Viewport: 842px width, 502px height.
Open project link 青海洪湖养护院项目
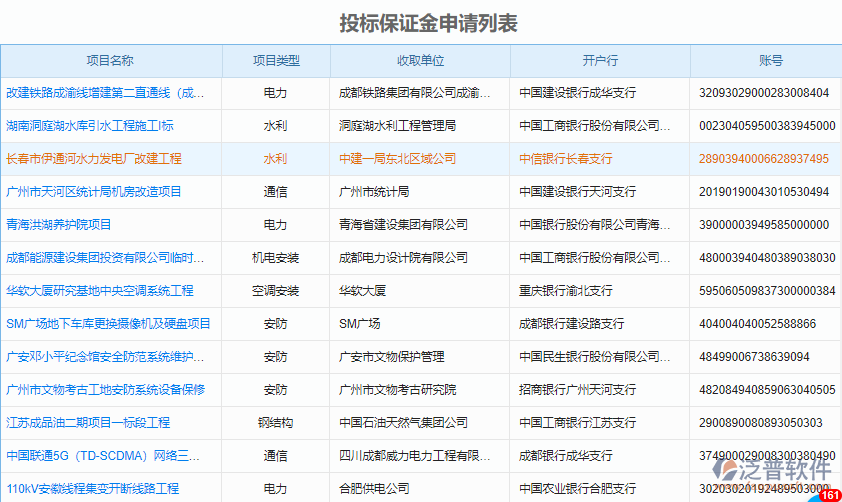pyautogui.click(x=59, y=224)
